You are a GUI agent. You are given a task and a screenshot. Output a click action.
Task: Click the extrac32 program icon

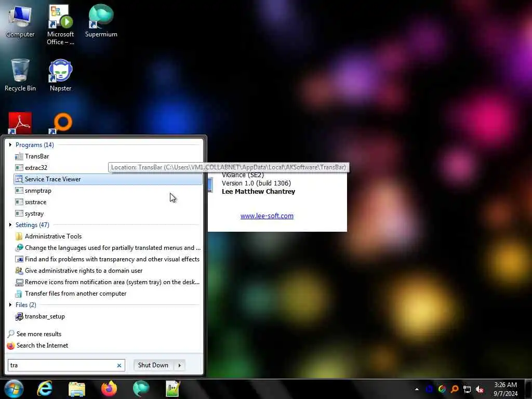tap(19, 168)
